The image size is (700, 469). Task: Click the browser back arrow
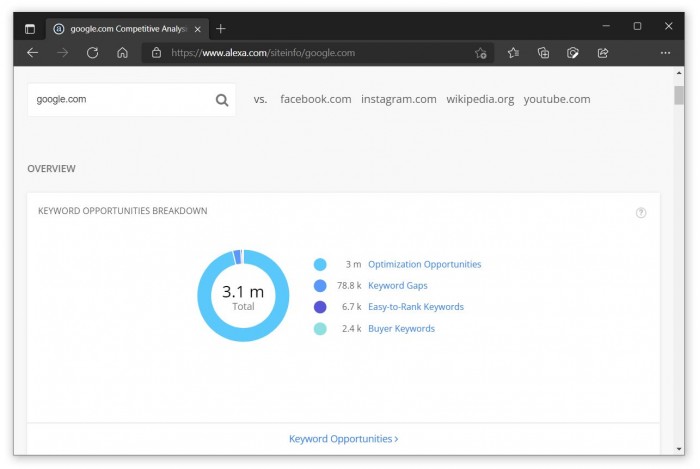33,53
